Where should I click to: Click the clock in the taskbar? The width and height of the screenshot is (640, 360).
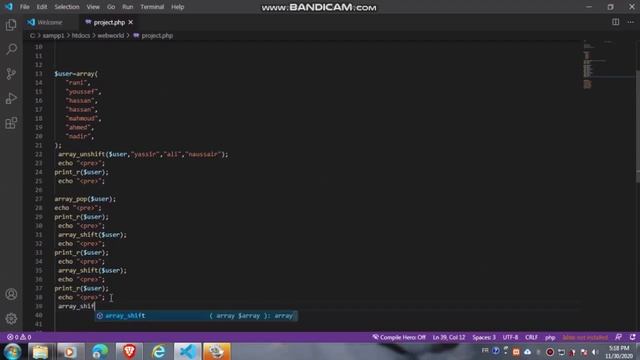pos(619,352)
